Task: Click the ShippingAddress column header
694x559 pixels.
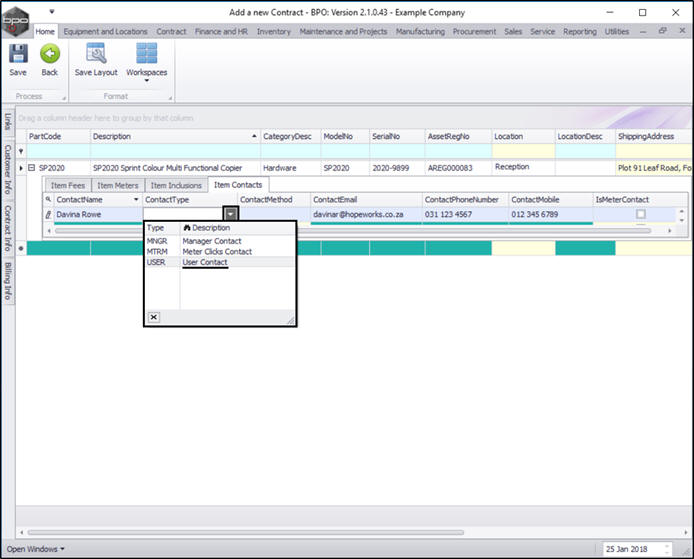Action: coord(653,136)
